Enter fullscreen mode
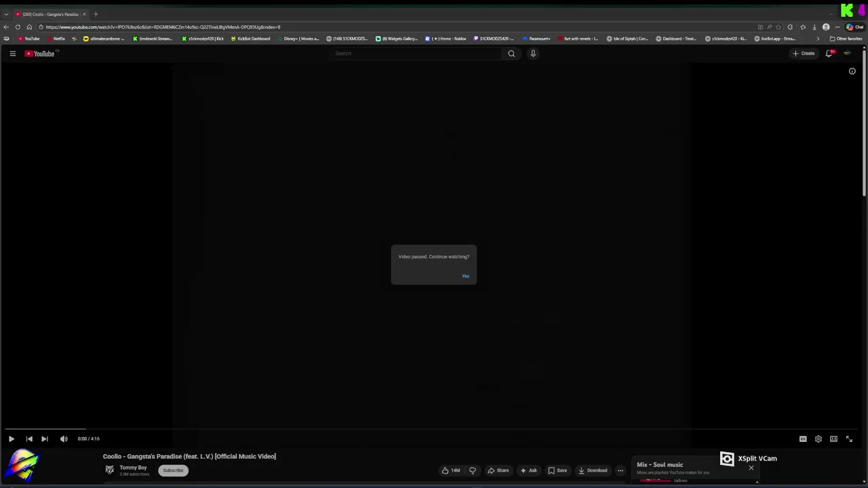Image resolution: width=868 pixels, height=488 pixels. click(x=849, y=439)
